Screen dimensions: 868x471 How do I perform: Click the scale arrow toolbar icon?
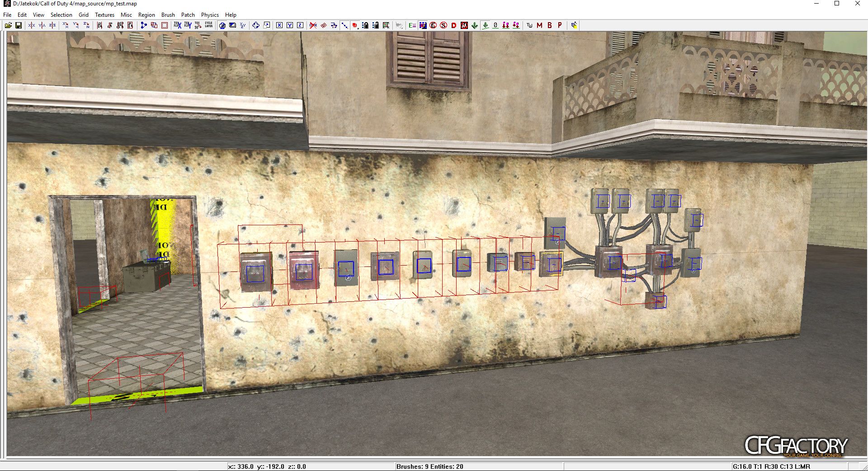pos(267,25)
